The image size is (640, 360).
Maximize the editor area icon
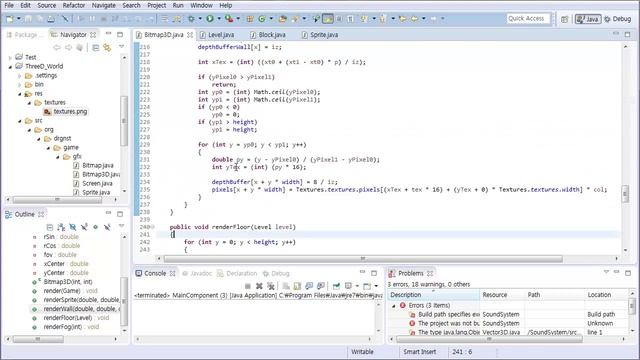click(628, 34)
